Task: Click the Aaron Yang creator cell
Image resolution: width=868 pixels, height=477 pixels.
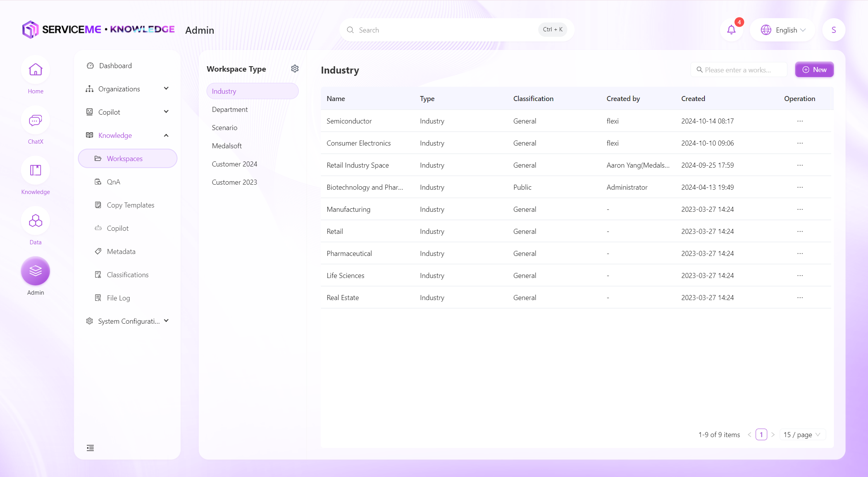Action: pyautogui.click(x=638, y=165)
